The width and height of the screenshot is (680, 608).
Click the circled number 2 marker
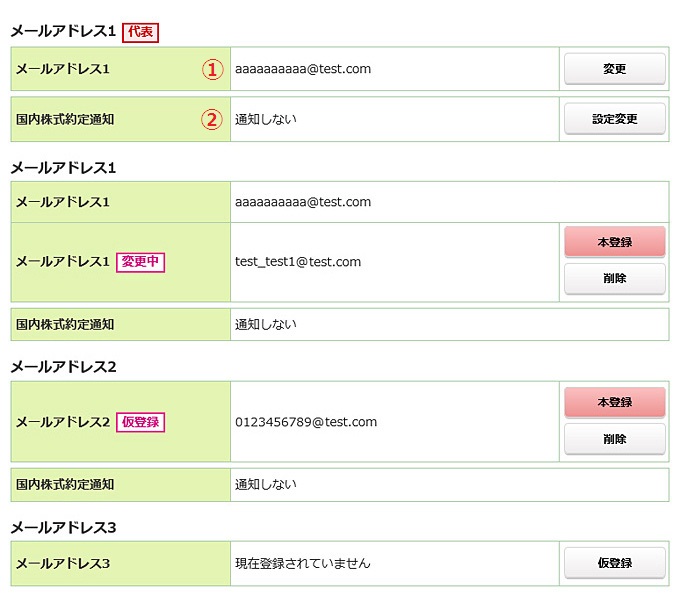click(211, 119)
